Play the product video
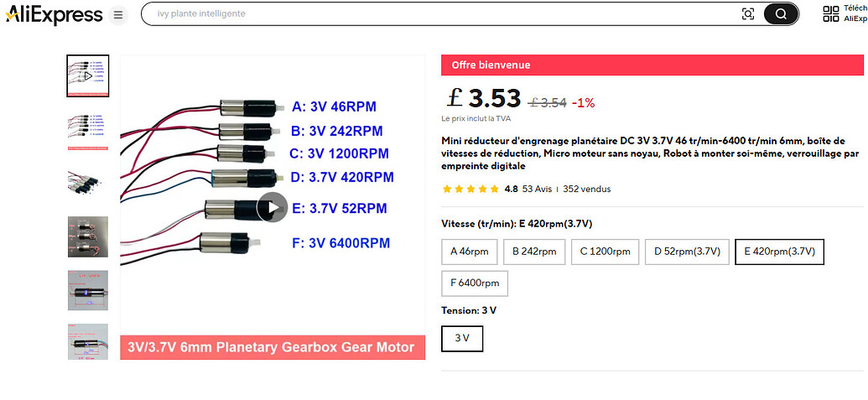 272,207
